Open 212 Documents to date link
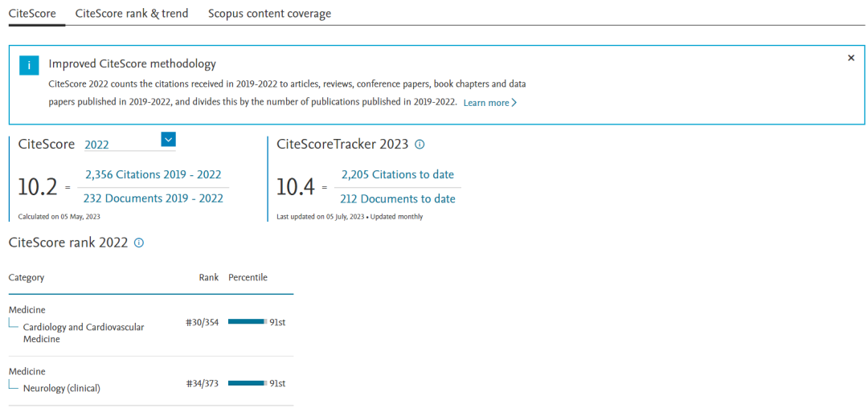Image resolution: width=868 pixels, height=412 pixels. coord(398,198)
